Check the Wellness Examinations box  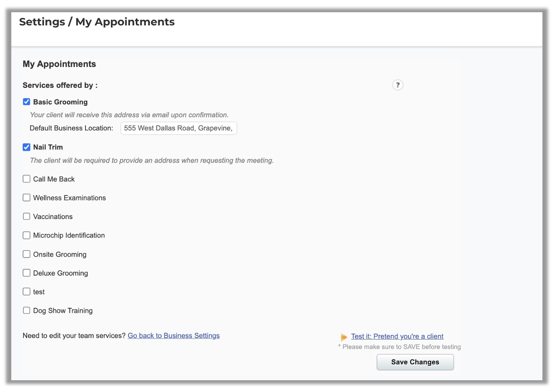click(x=27, y=198)
